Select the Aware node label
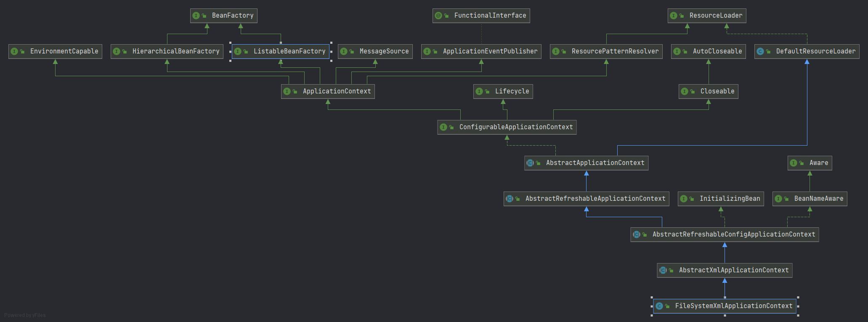Screen dimensions: 868x322 [819, 163]
